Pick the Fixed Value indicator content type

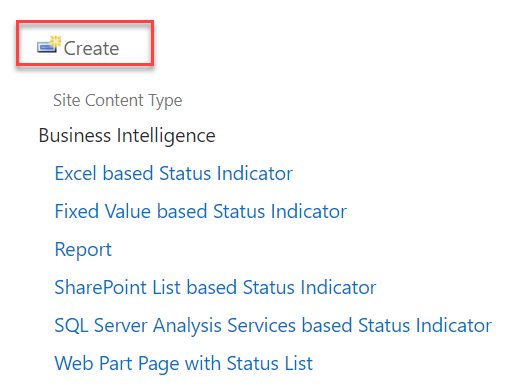click(201, 211)
